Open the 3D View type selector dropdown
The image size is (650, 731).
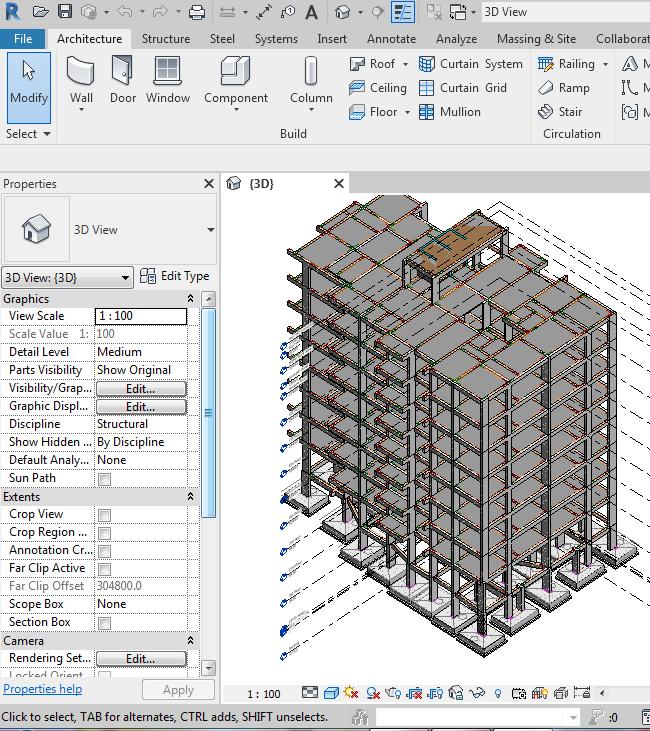210,230
